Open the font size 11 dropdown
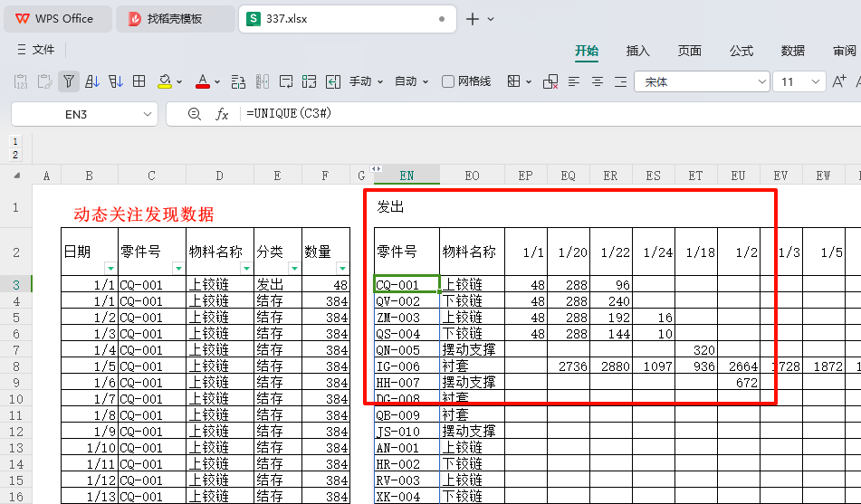Viewport: 861px width, 504px height. click(816, 81)
